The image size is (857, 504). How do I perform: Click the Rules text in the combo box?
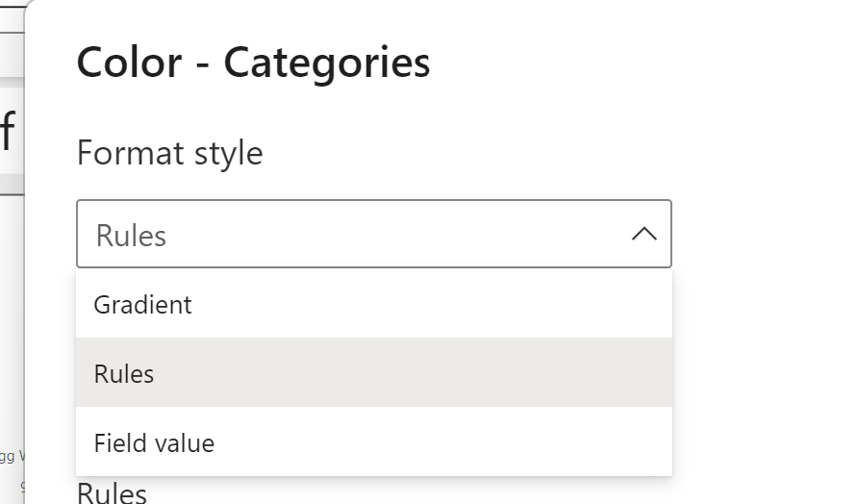(131, 236)
